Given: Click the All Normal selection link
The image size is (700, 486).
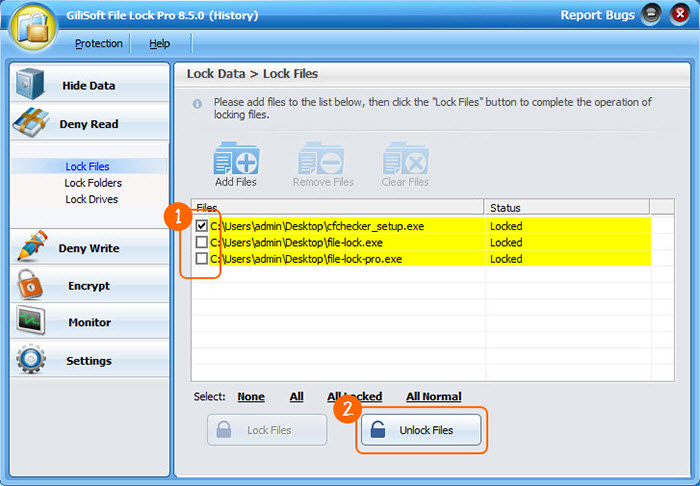Looking at the screenshot, I should pyautogui.click(x=433, y=397).
